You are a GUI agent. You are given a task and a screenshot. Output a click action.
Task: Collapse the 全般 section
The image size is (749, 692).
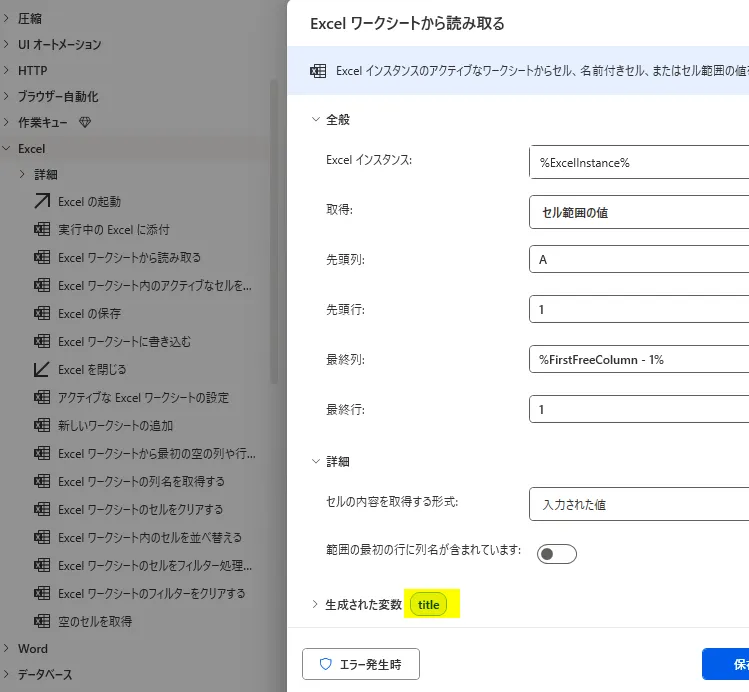tap(316, 119)
